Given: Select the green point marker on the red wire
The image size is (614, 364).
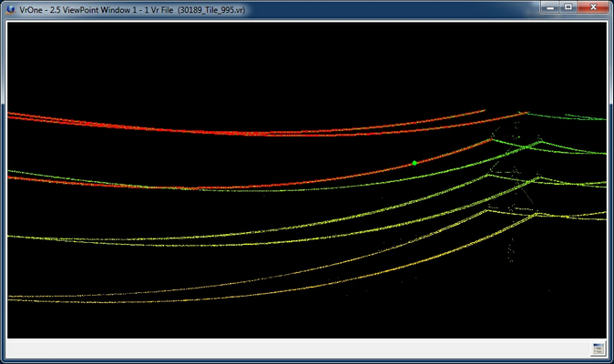Looking at the screenshot, I should 414,163.
